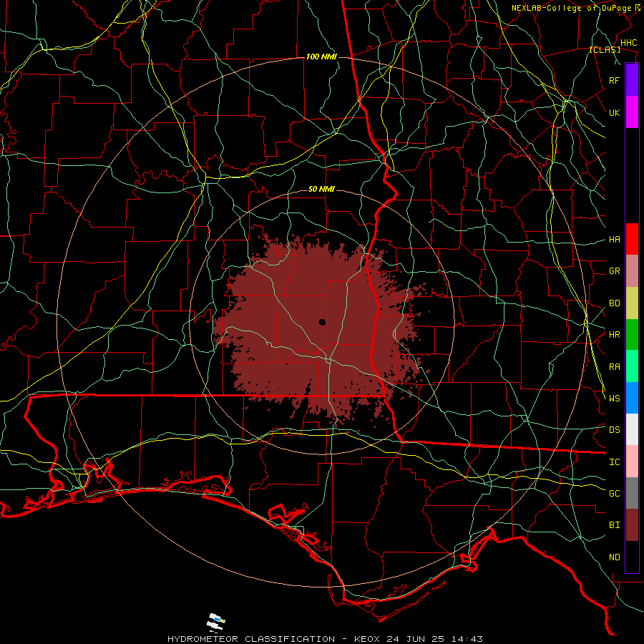This screenshot has height=644, width=644.
Task: Click the 'HHC' product label
Action: pos(628,43)
